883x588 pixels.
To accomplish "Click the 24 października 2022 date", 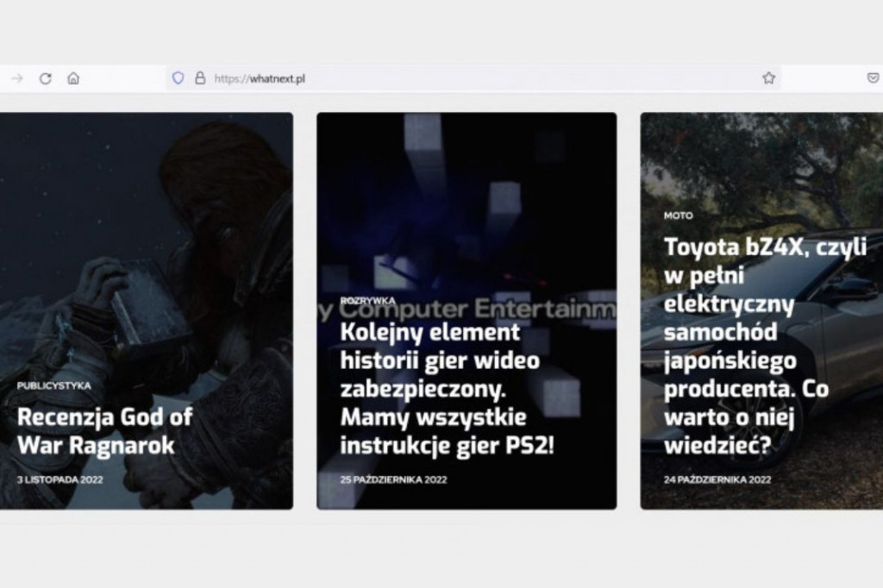I will coord(717,479).
